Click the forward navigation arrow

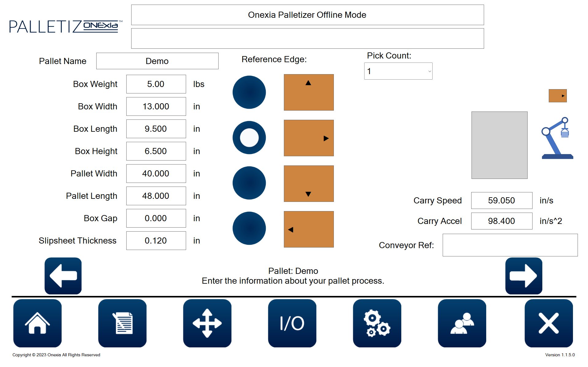(523, 276)
